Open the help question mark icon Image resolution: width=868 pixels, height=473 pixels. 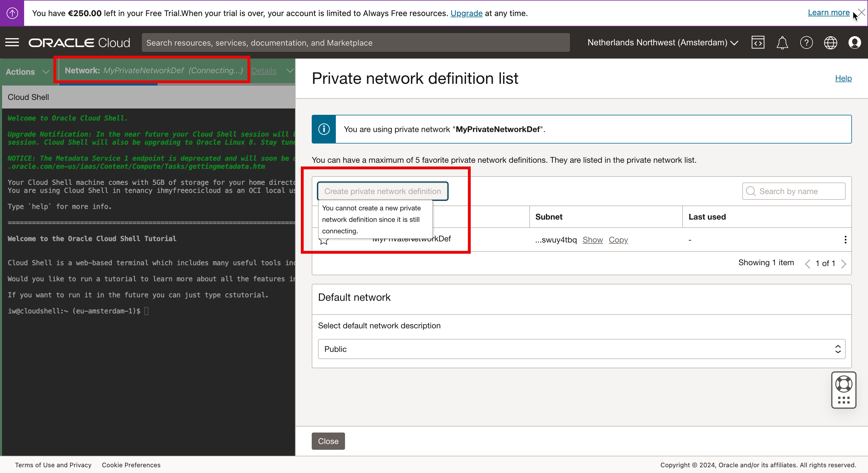(806, 42)
